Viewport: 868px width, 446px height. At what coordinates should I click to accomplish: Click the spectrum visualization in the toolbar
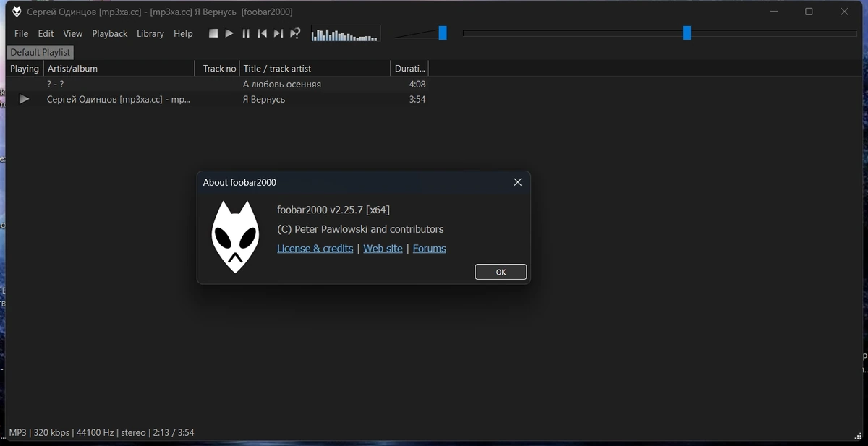point(346,34)
